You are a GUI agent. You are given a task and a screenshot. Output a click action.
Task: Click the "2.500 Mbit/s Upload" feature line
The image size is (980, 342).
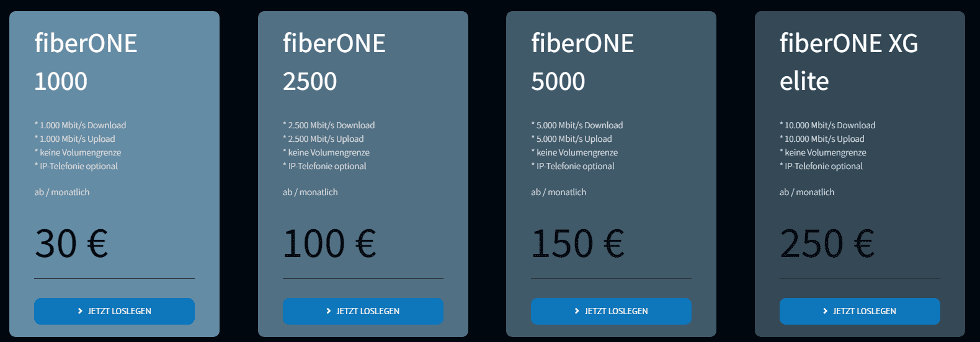tap(326, 139)
